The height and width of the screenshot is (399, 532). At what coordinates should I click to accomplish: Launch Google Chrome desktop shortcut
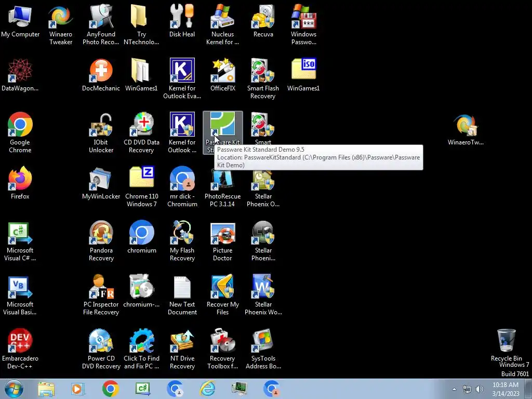point(20,133)
